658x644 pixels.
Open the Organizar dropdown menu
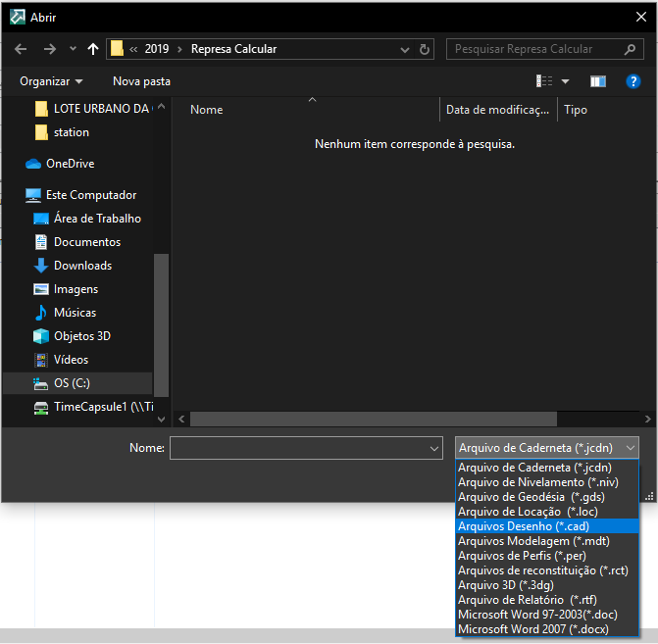[51, 81]
